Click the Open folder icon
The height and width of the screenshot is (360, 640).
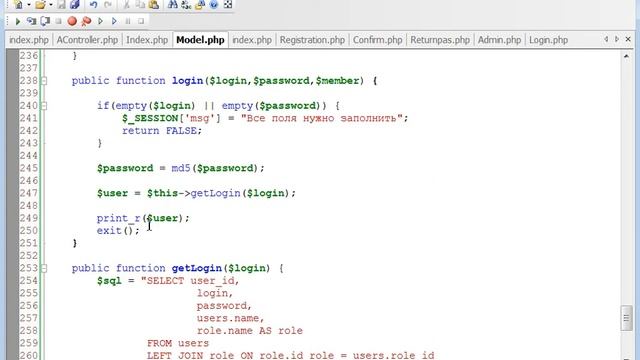click(x=40, y=4)
